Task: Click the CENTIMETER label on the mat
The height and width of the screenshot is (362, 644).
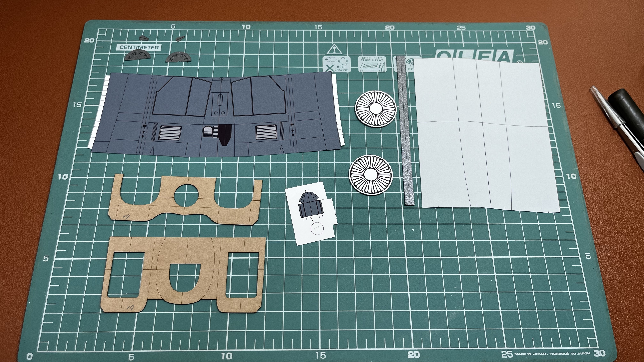Action: pos(139,47)
